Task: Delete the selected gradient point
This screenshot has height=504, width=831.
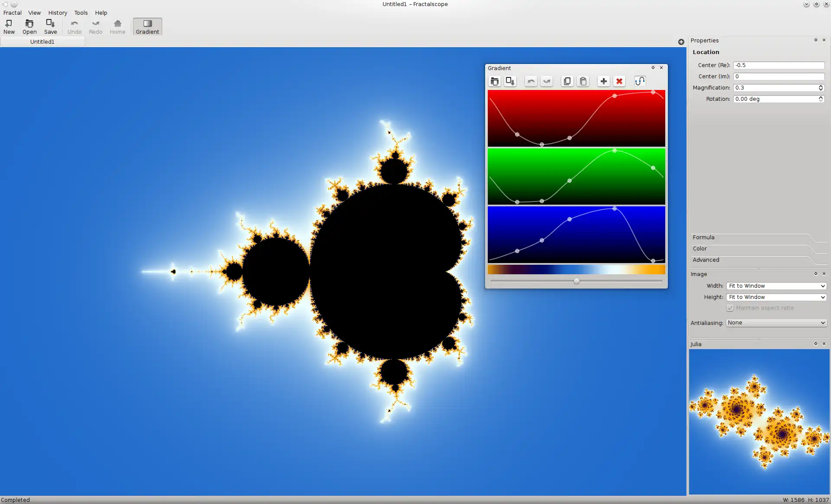Action: (619, 81)
